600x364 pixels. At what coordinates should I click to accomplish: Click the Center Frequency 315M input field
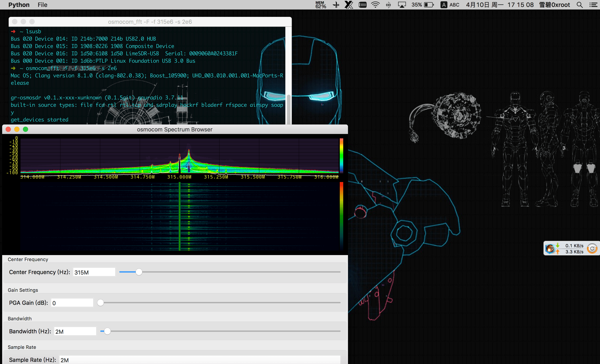point(94,272)
